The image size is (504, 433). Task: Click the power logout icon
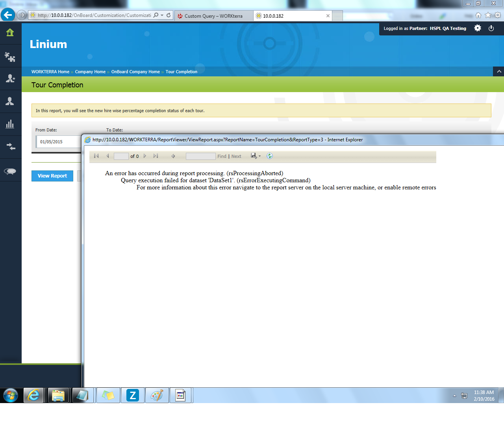[x=491, y=28]
